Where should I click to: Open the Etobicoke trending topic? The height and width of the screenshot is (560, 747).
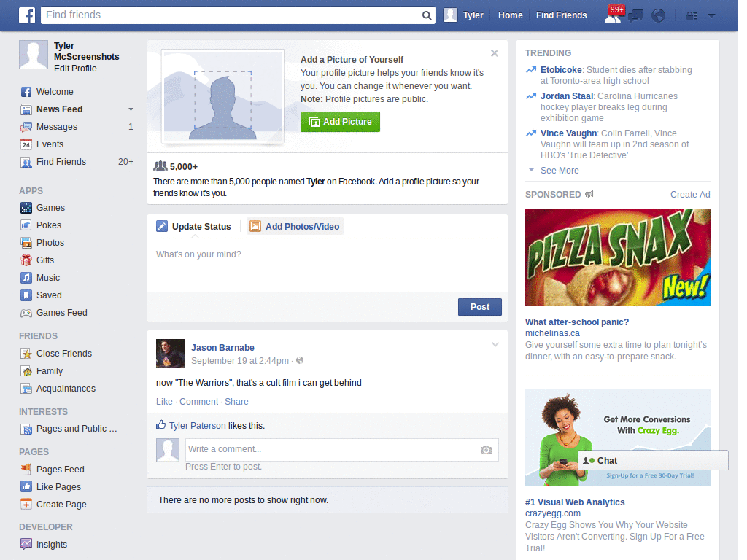[x=561, y=70]
